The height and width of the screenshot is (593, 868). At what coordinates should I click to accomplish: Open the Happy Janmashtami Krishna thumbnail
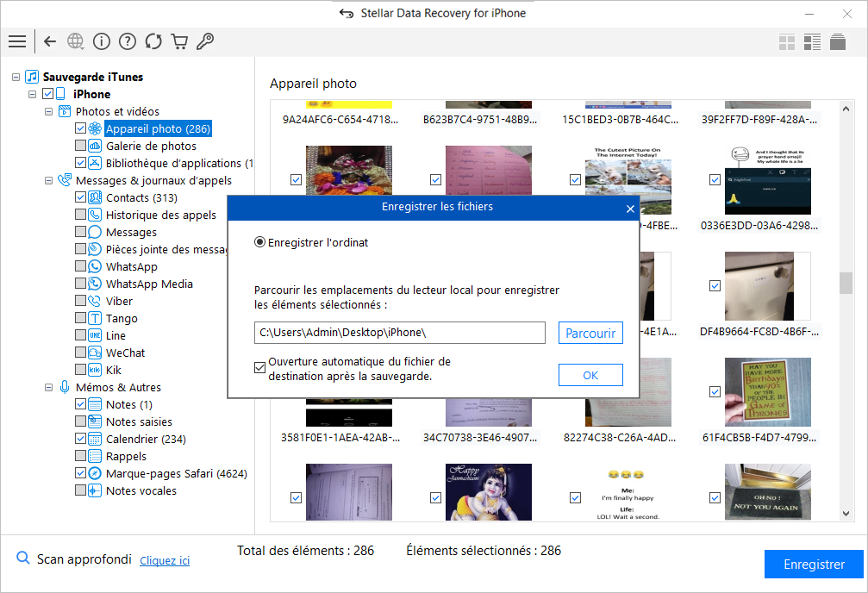[488, 491]
